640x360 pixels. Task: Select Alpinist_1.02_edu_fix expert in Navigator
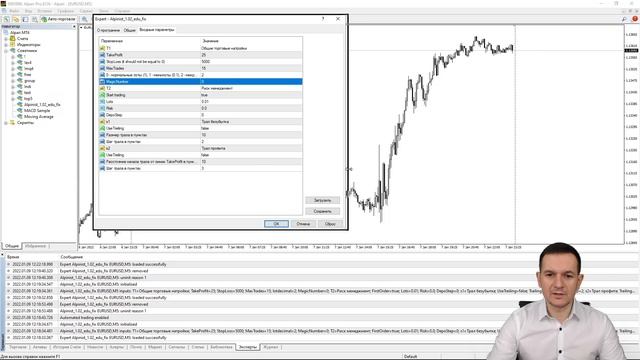click(x=42, y=104)
